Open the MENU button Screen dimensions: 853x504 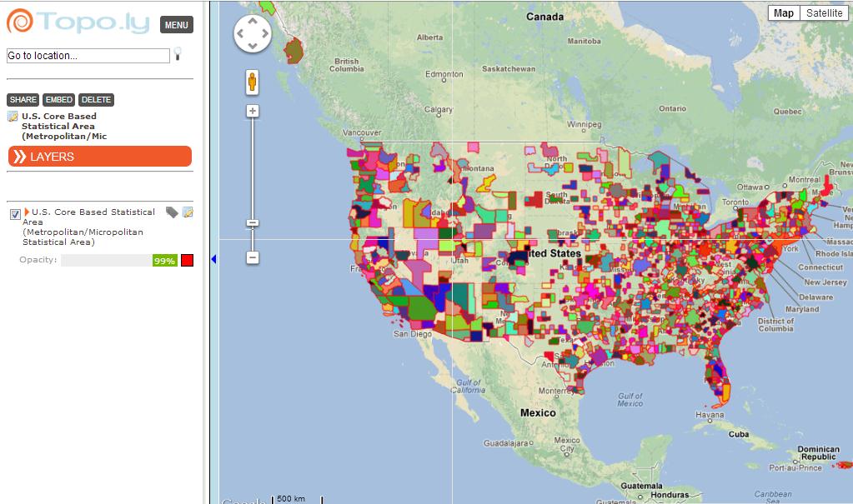tap(176, 25)
